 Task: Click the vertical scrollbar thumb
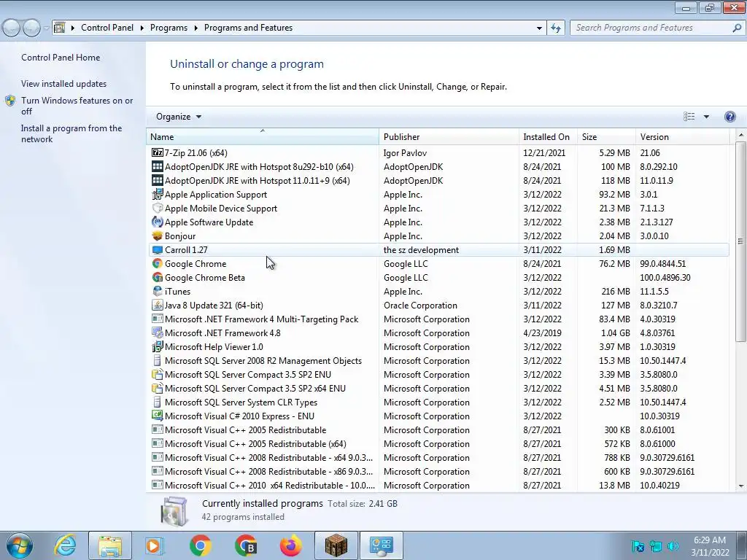tap(741, 241)
